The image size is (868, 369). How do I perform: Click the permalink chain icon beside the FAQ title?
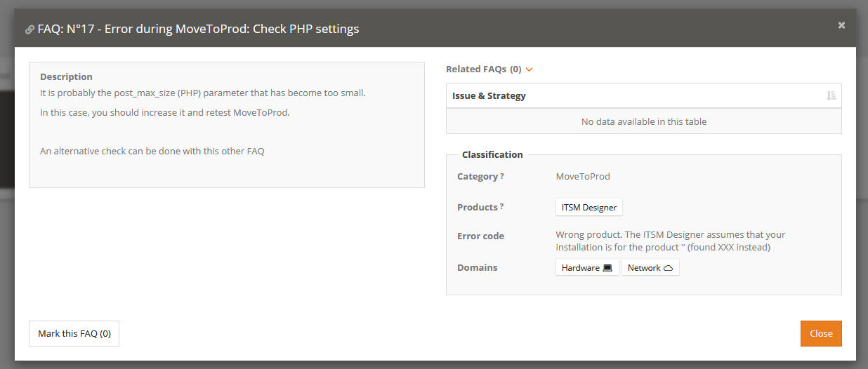[x=29, y=29]
